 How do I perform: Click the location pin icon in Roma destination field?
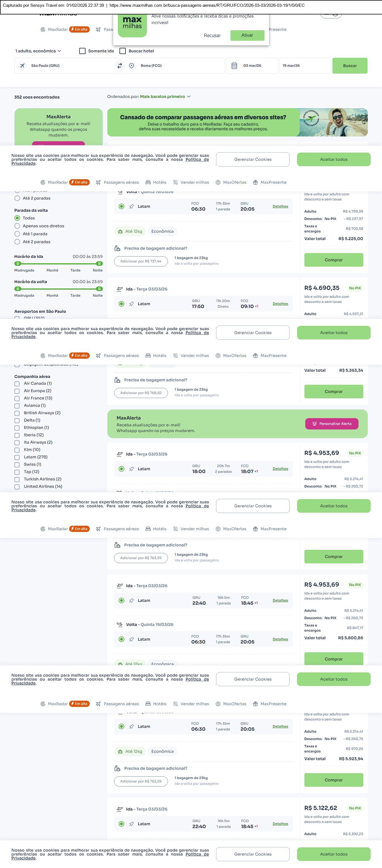coord(131,66)
